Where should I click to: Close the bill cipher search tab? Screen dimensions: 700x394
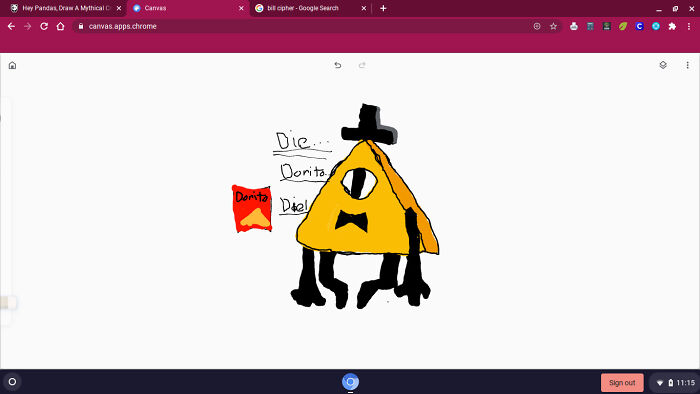[364, 8]
